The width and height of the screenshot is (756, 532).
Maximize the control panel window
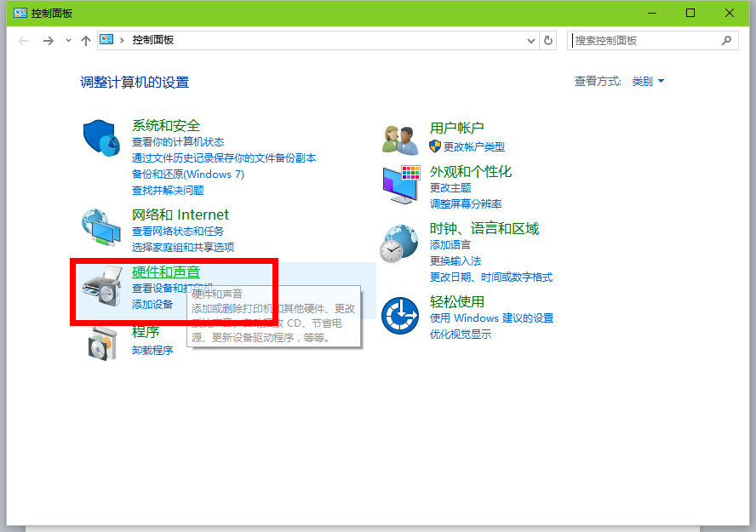pyautogui.click(x=690, y=13)
